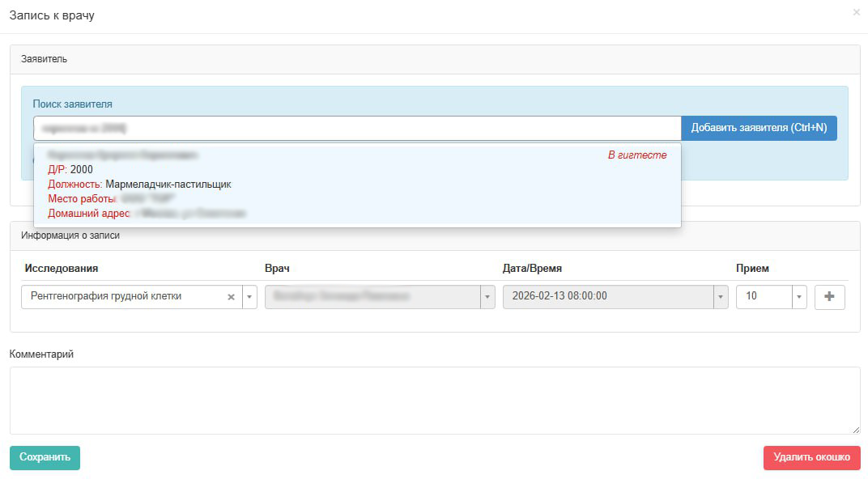
Task: Expand the Прием dropdown arrow
Action: [x=800, y=297]
